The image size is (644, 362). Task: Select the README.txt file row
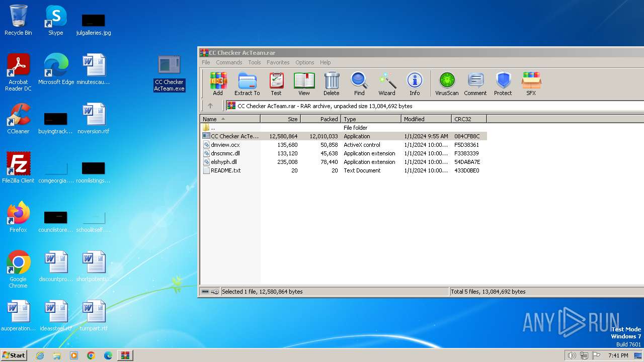(x=344, y=170)
